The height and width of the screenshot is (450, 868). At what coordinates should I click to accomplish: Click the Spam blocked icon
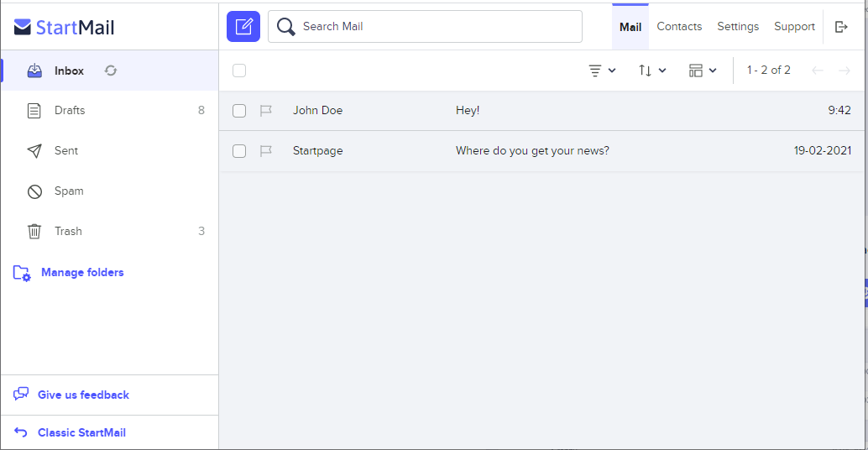click(x=34, y=191)
